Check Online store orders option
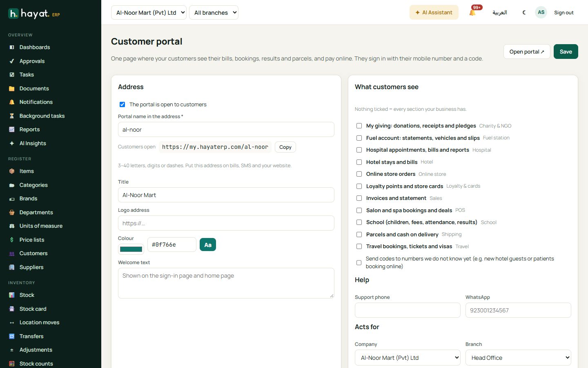Image resolution: width=588 pixels, height=368 pixels. click(x=359, y=174)
